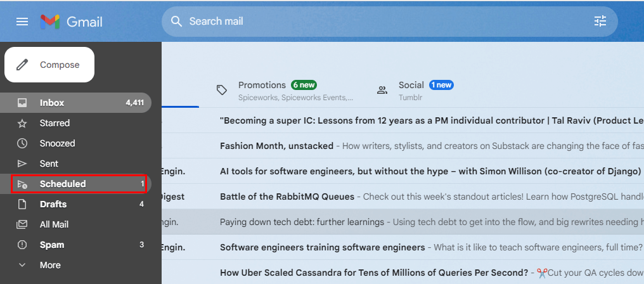This screenshot has height=284, width=644.
Task: Show search options filter icon
Action: [600, 22]
